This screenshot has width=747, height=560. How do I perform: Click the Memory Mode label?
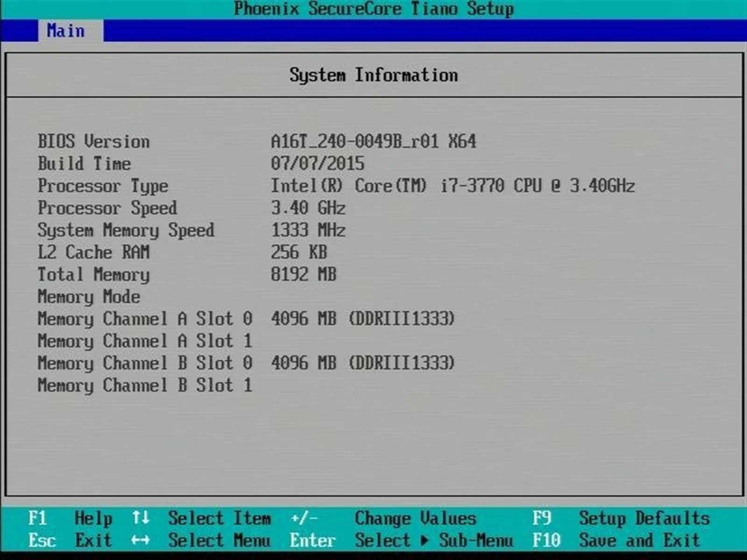point(89,297)
